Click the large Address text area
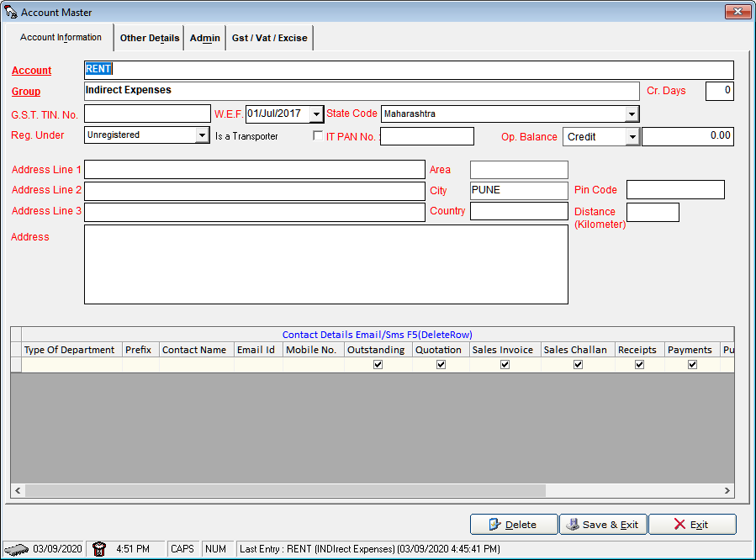 326,265
